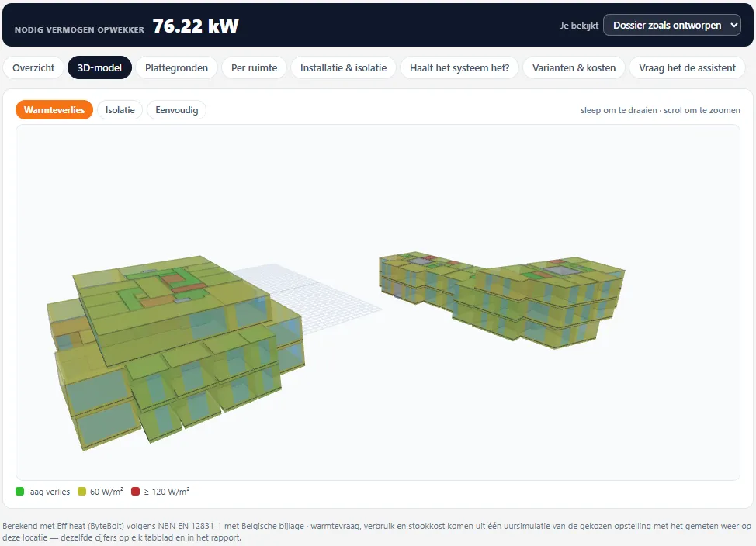Click the laag verlies legend text
The height and width of the screenshot is (546, 756).
click(49, 492)
